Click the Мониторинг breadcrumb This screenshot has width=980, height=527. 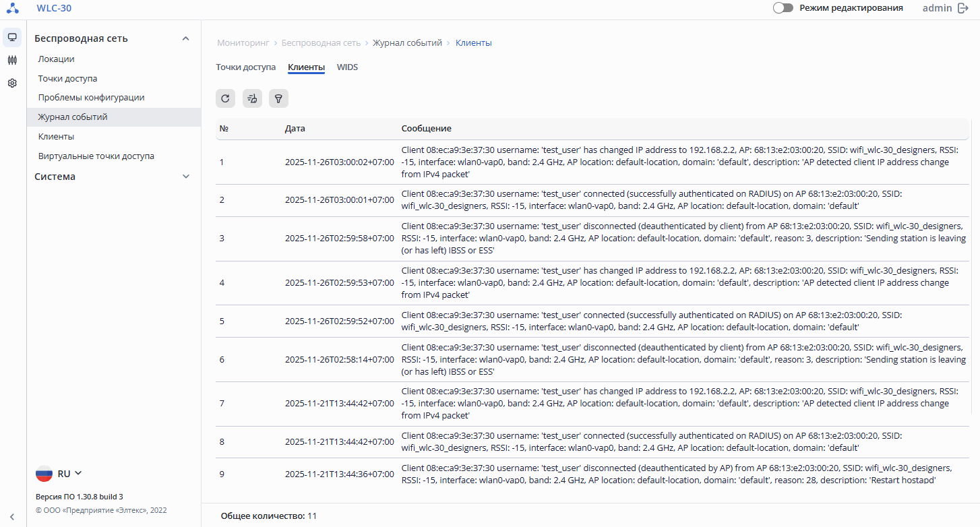[243, 43]
